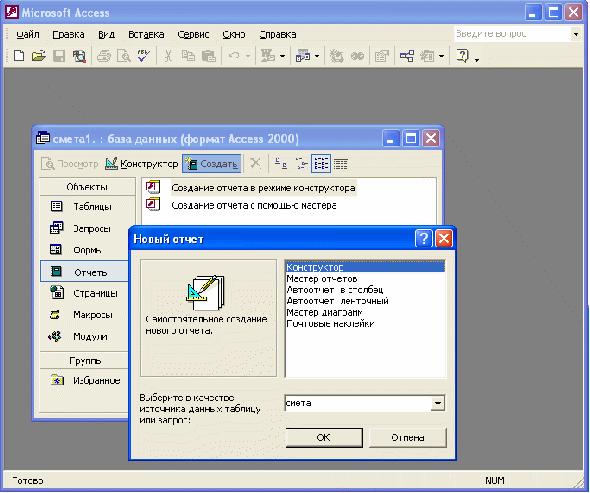Screen dimensions: 590x493
Task: Click the Properties icon in toolbar
Action: pyautogui.click(x=382, y=56)
